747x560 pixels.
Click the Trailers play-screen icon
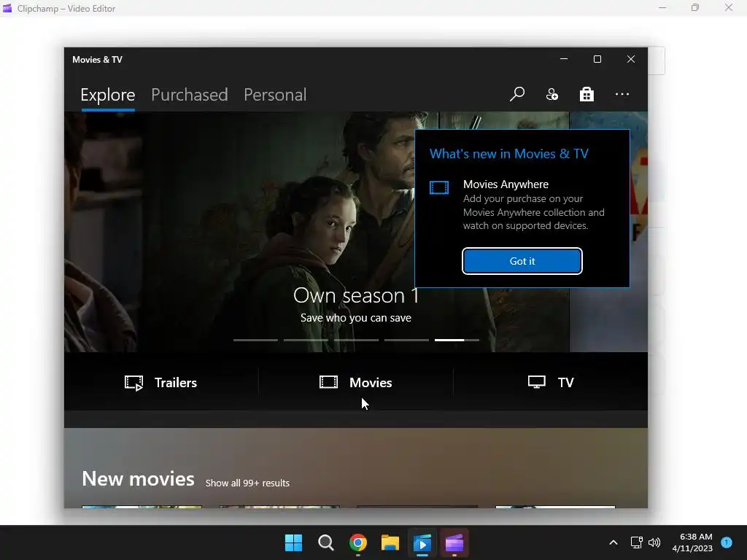tap(134, 383)
